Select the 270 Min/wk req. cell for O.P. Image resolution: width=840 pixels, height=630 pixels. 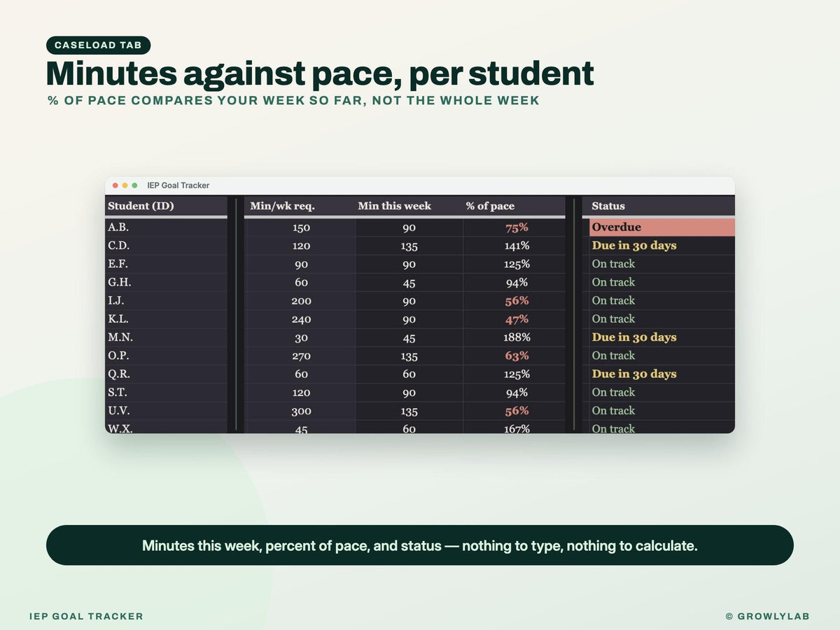click(300, 356)
